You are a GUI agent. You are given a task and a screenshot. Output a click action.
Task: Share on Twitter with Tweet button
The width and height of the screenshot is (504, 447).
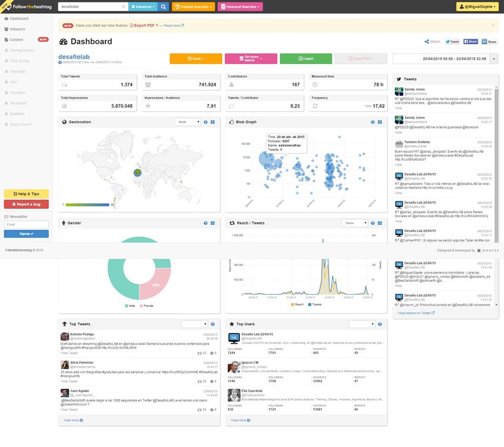(x=452, y=41)
